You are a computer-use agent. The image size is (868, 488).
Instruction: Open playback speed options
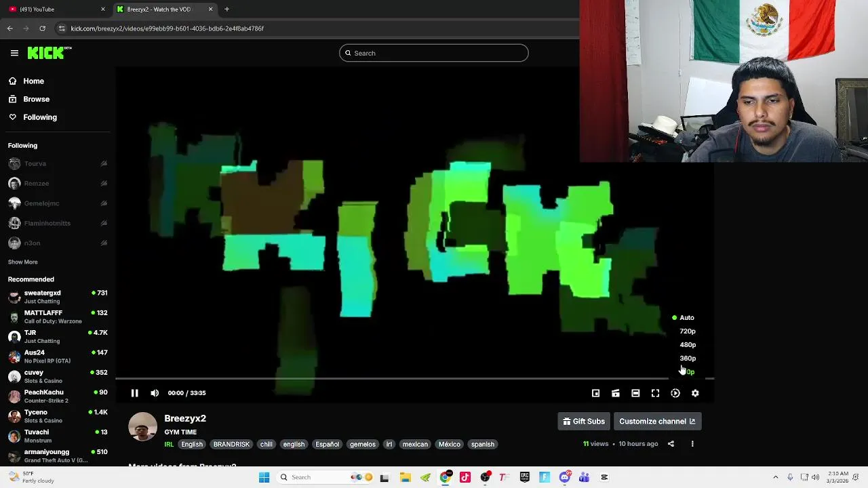[675, 393]
